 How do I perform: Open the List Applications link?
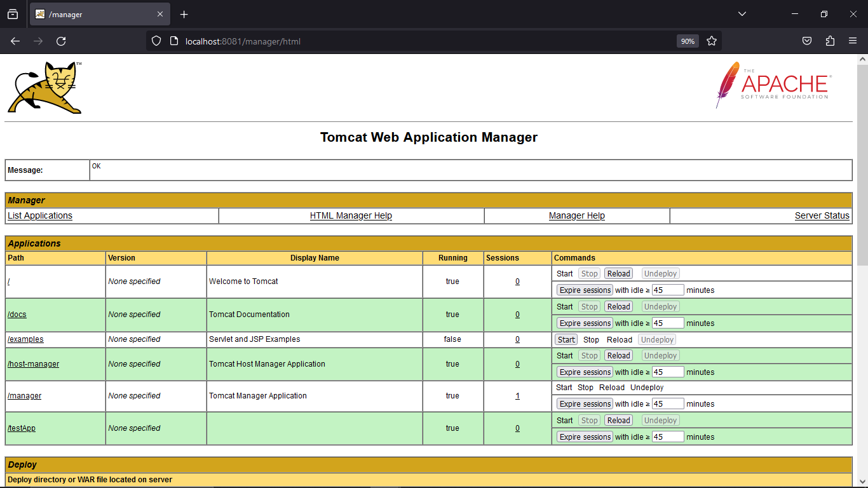(40, 215)
